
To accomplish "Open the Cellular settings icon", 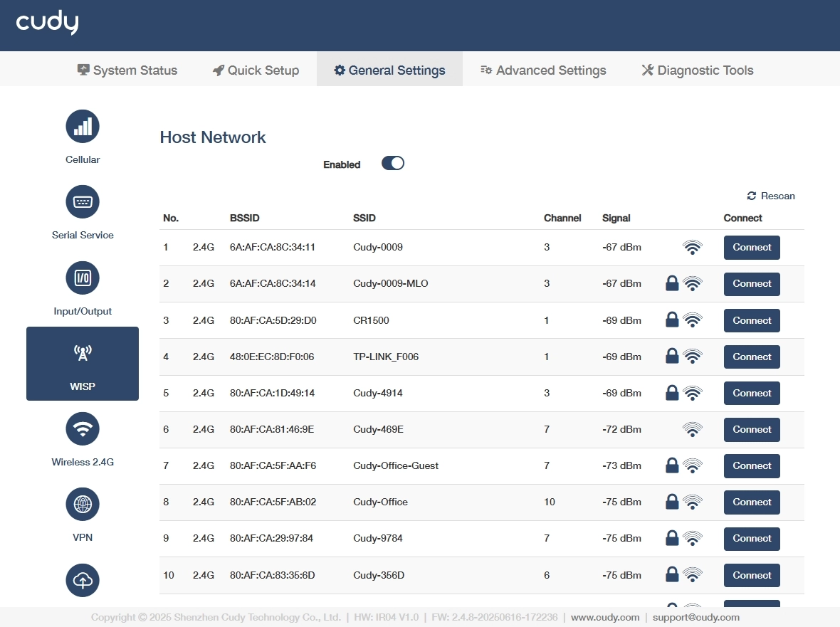I will 83,127.
